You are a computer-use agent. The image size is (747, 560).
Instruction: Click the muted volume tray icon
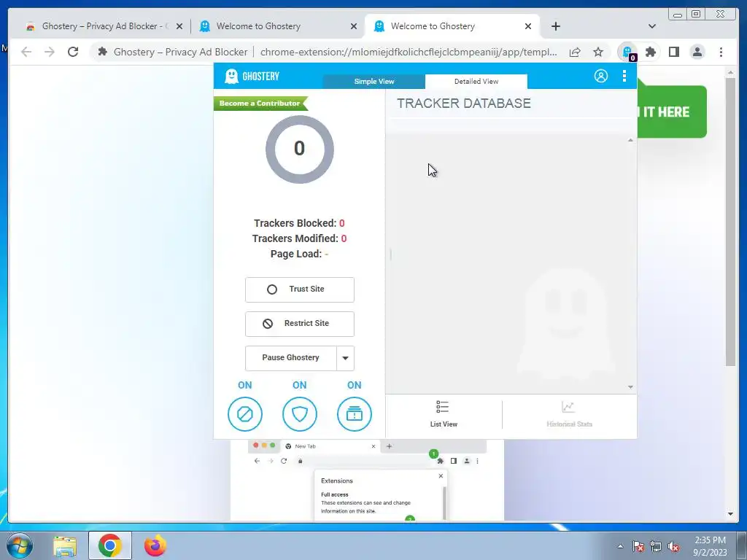(673, 546)
